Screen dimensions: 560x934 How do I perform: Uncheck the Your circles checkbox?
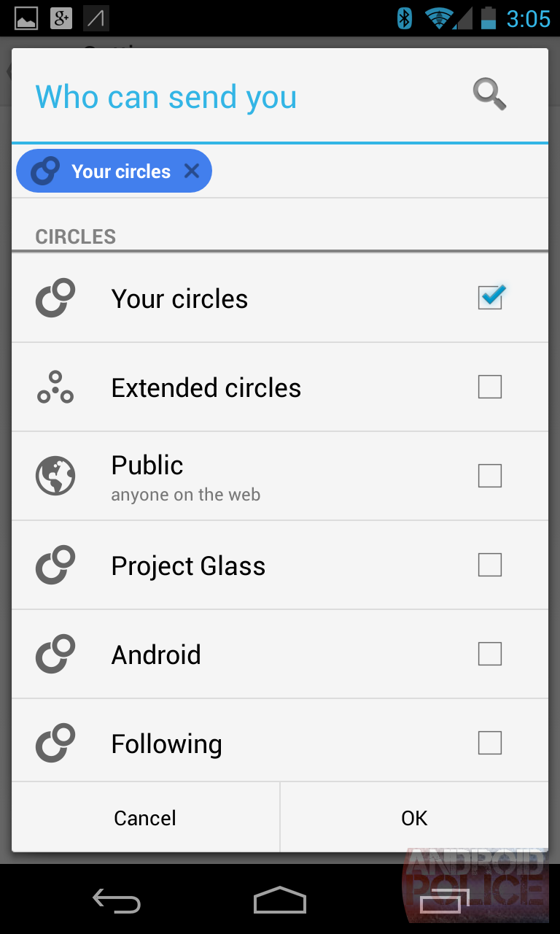(490, 298)
